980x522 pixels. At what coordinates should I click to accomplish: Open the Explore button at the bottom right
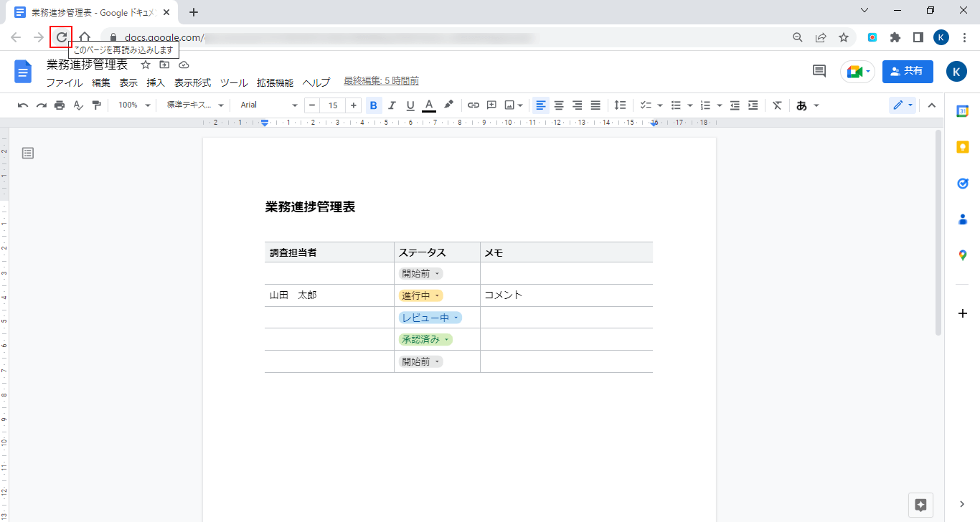[921, 505]
